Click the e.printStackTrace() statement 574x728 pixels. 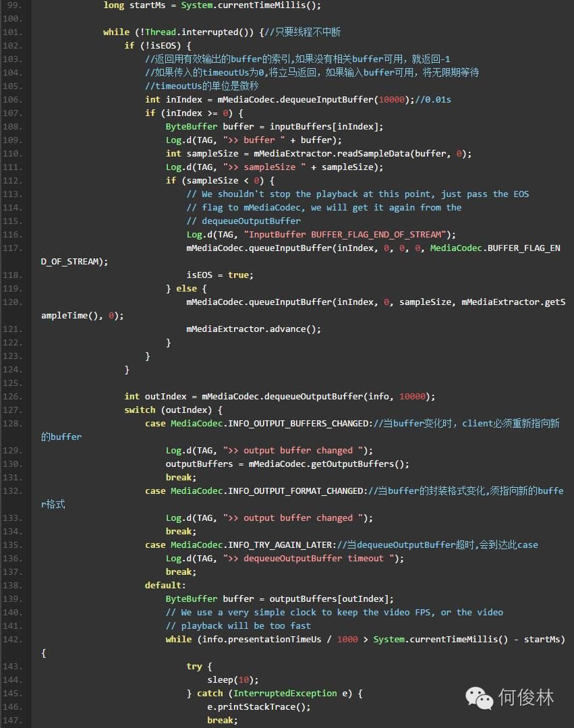pos(259,706)
